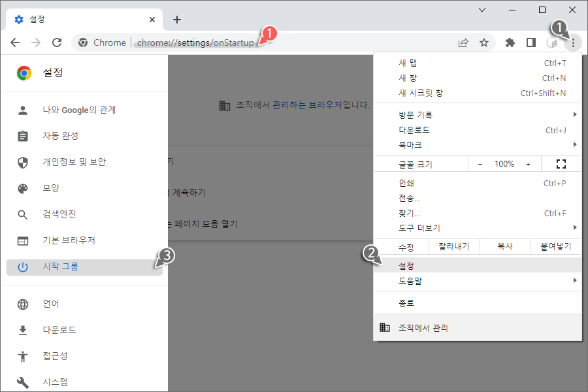This screenshot has height=392, width=588.
Task: Bookmark the page using the star icon
Action: tap(484, 42)
